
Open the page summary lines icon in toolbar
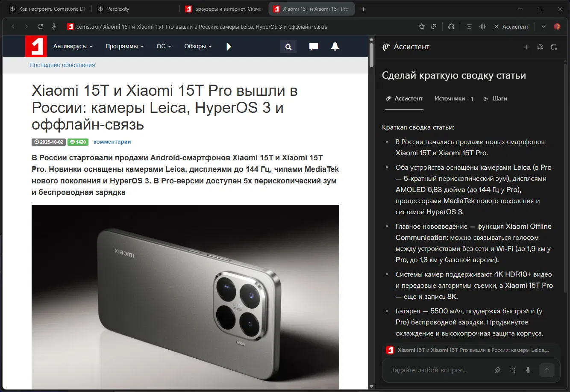click(469, 27)
